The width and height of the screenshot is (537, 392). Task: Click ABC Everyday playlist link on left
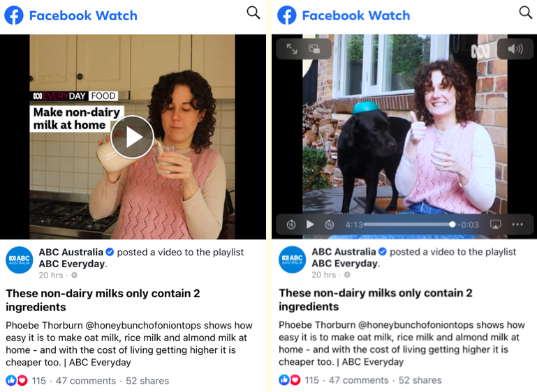click(x=73, y=264)
